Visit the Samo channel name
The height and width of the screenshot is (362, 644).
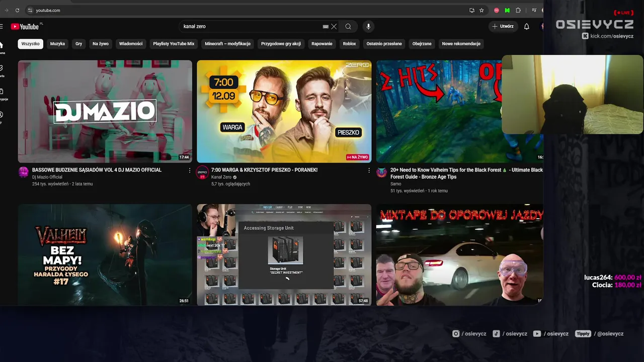pos(396,184)
